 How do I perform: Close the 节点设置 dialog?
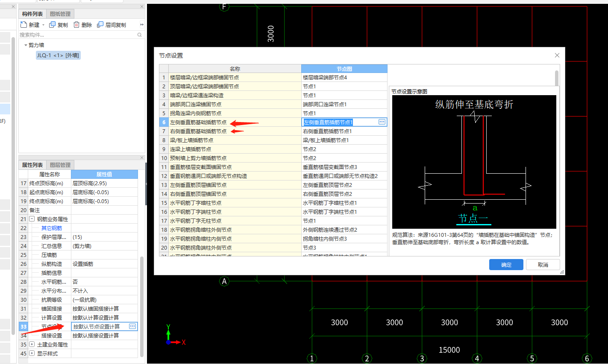(557, 55)
